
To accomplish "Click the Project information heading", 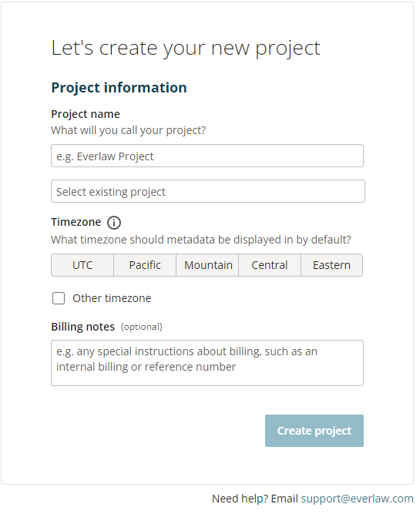I will tap(119, 88).
